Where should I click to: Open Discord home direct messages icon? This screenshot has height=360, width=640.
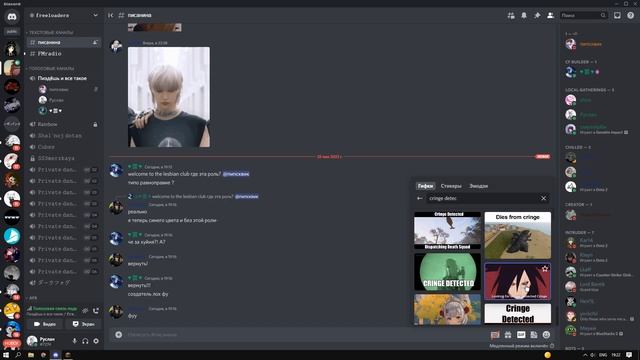pyautogui.click(x=12, y=17)
